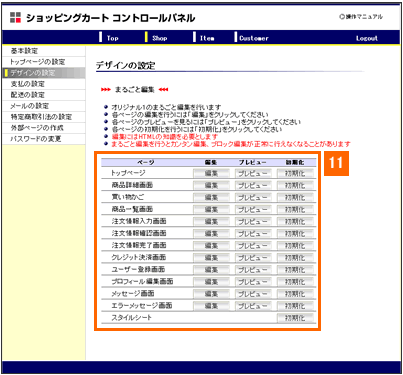Initialize the 商品一覧画面 page
403x375 pixels.
pos(295,209)
